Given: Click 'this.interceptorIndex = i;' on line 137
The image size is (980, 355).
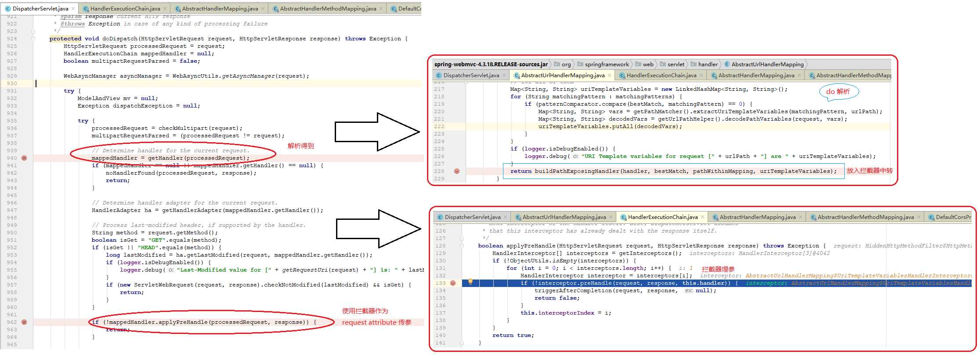Looking at the screenshot, I should (x=566, y=313).
